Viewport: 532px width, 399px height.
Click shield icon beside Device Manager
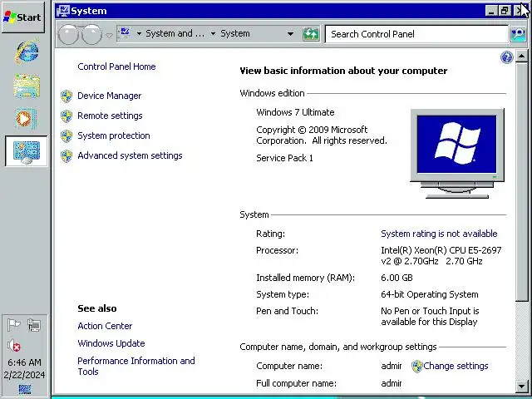tap(66, 96)
